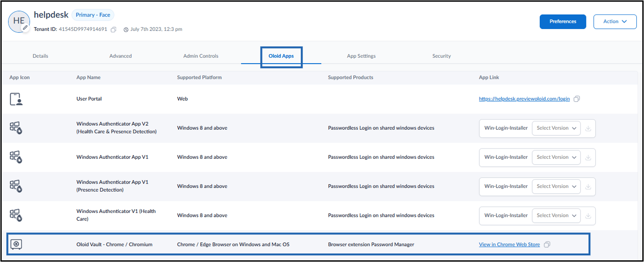Go to the App Settings tab
The image size is (644, 262).
pyautogui.click(x=361, y=56)
